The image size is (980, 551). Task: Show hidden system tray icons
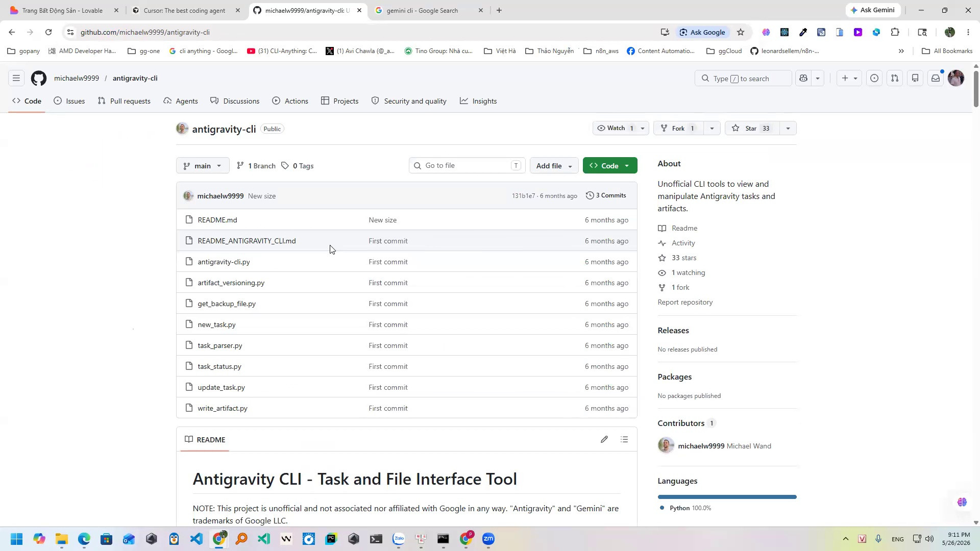point(846,539)
